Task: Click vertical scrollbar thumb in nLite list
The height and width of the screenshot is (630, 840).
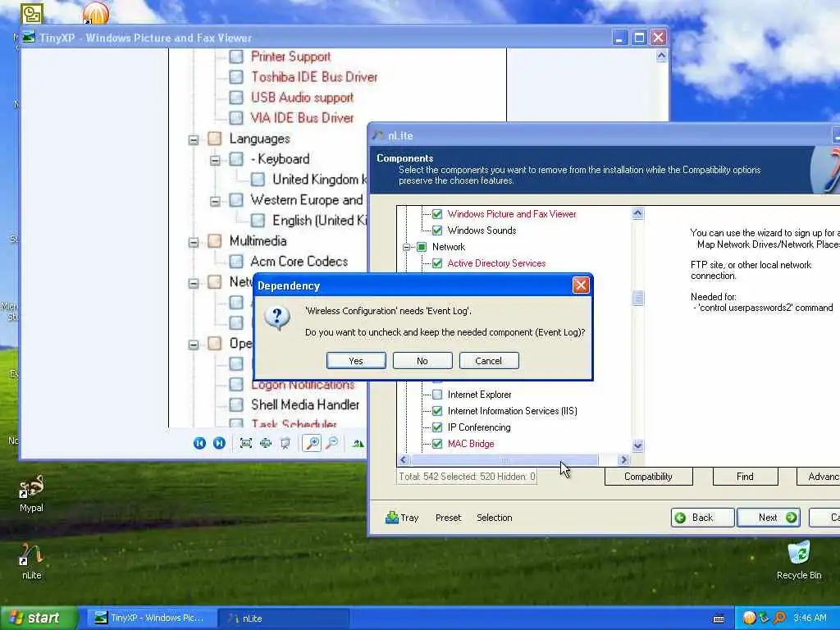Action: tap(637, 298)
